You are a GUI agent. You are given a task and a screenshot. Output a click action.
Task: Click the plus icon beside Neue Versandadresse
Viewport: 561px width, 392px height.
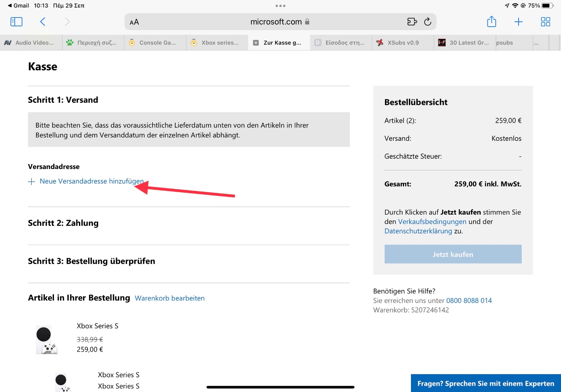pyautogui.click(x=32, y=181)
